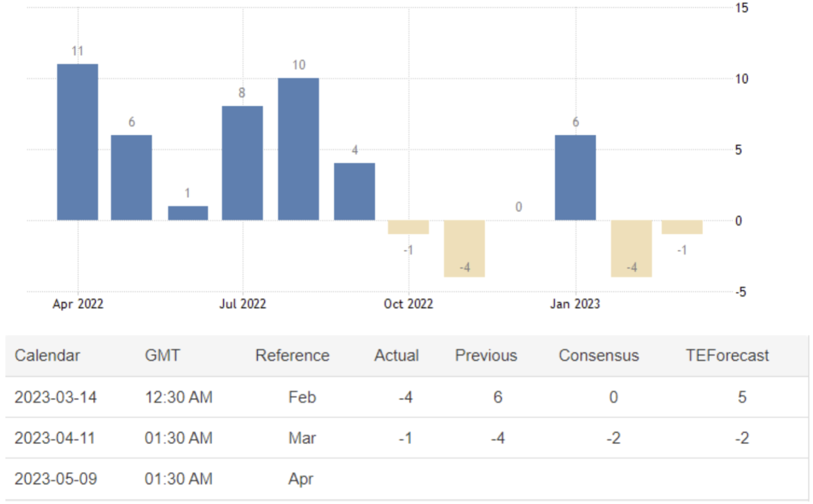Click the GMT column header

[x=162, y=356]
